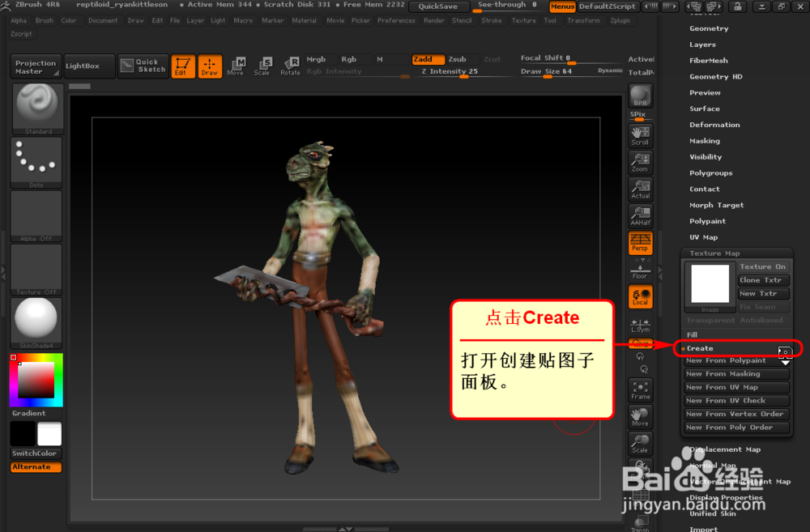Open Quick Sketch

[x=143, y=66]
